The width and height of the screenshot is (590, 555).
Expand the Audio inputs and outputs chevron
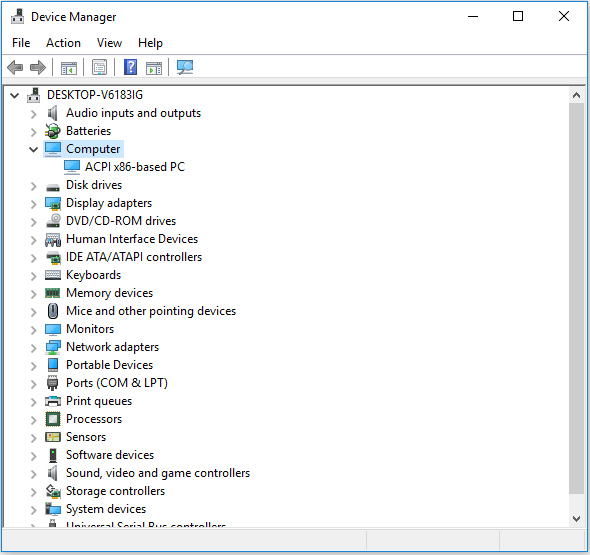(x=33, y=114)
